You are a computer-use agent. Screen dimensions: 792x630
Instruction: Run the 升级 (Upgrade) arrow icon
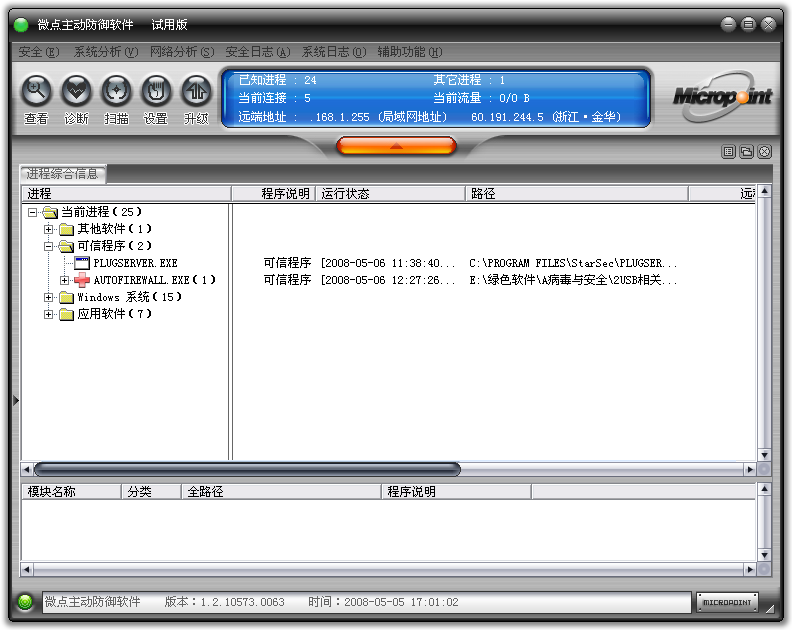(196, 91)
